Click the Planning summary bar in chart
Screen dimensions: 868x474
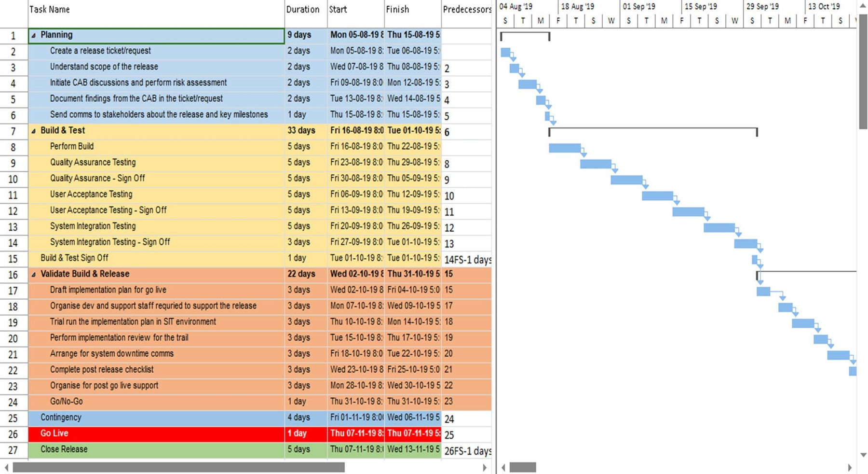coord(524,34)
